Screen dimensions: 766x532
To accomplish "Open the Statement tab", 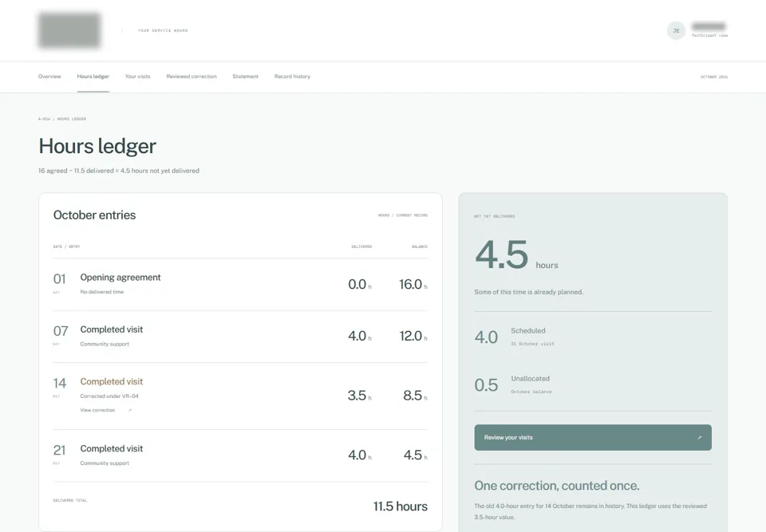I will tap(245, 77).
